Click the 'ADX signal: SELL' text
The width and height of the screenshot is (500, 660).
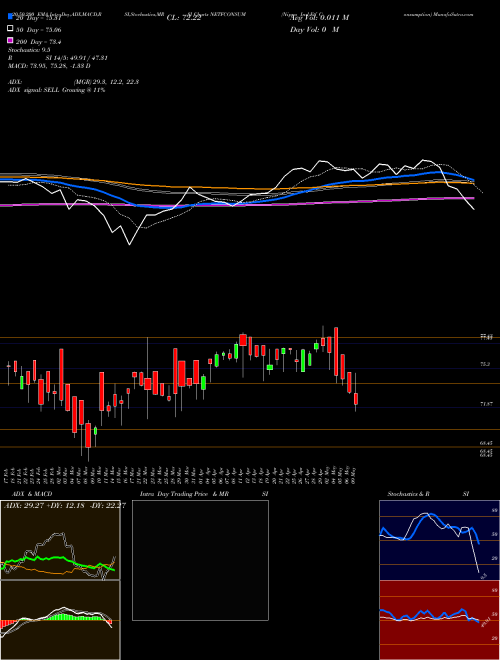[x=56, y=90]
